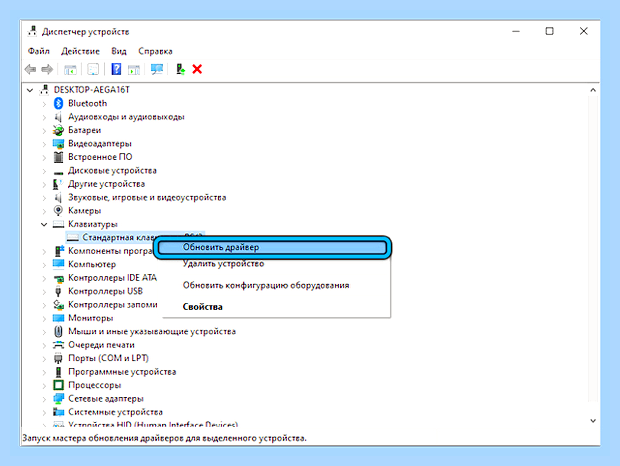The image size is (620, 466).
Task: Click the Встроенное ПО category icon
Action: pyautogui.click(x=59, y=157)
